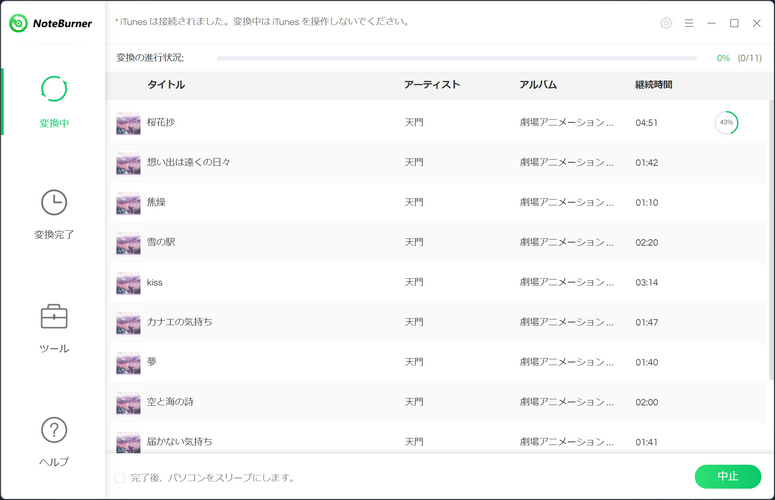
Task: Open settings via the gear icon
Action: click(x=666, y=23)
